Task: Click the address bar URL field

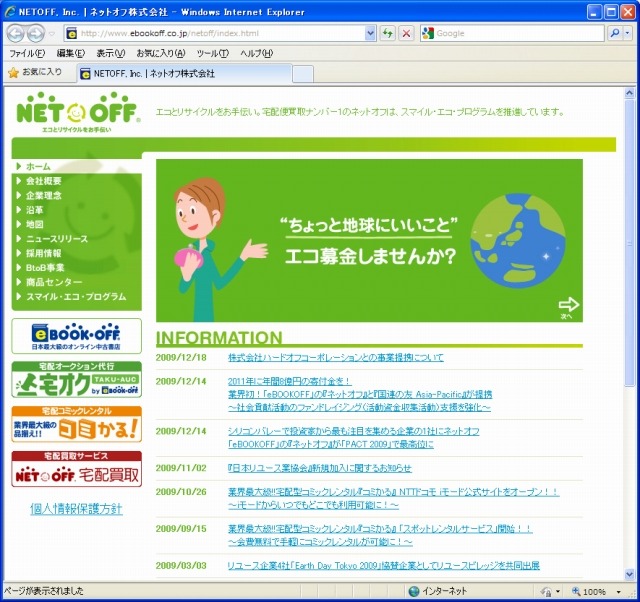Action: click(x=220, y=33)
